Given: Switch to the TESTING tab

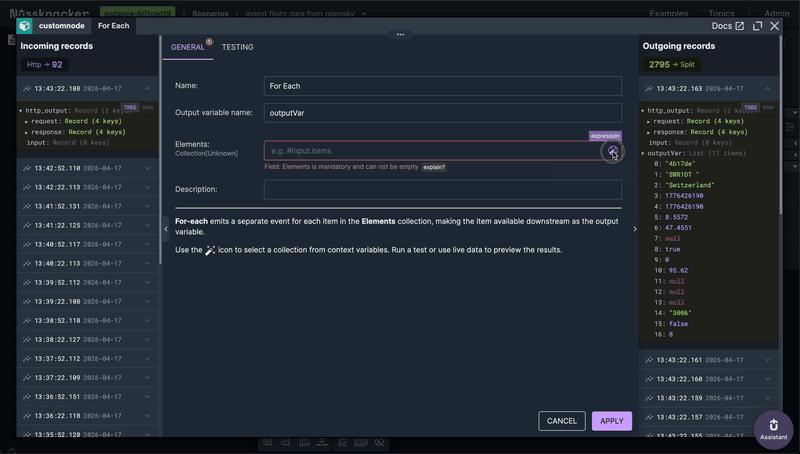Looking at the screenshot, I should 237,47.
